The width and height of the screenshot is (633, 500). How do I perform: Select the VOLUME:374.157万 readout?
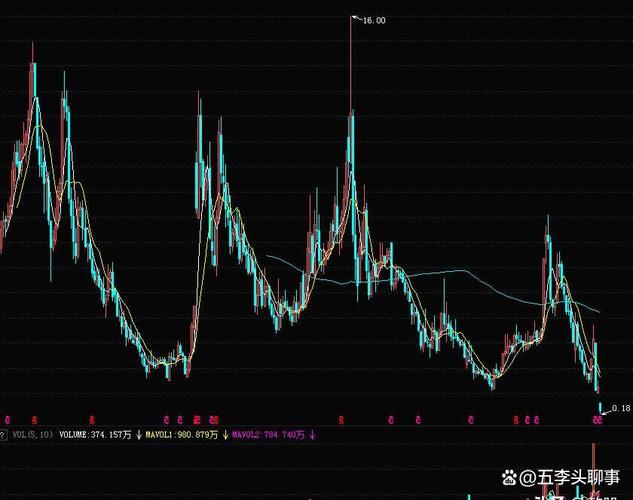point(97,435)
